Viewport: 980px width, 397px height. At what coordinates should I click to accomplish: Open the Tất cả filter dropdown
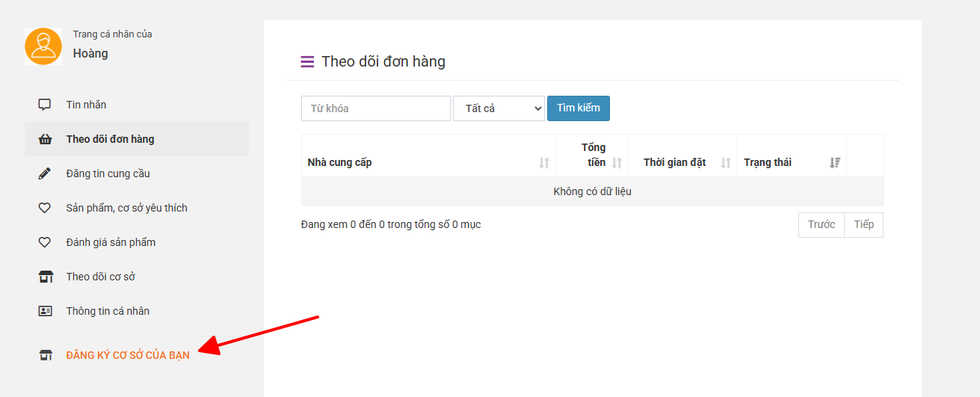499,108
